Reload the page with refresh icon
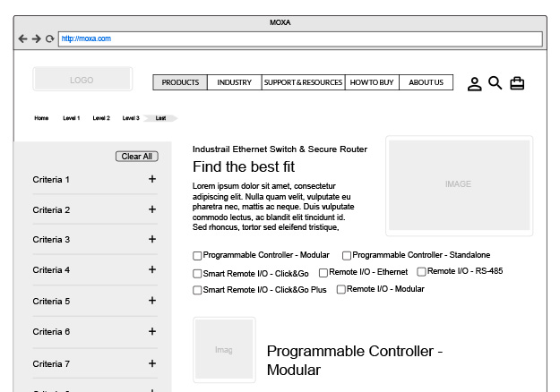Image resolution: width=560 pixels, height=392 pixels. [x=49, y=38]
